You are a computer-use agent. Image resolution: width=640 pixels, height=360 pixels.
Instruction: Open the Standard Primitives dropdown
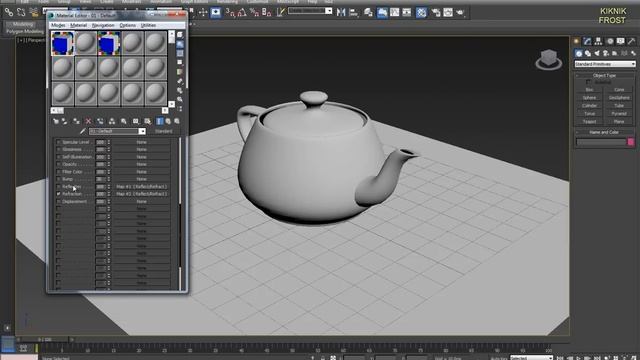click(x=605, y=64)
